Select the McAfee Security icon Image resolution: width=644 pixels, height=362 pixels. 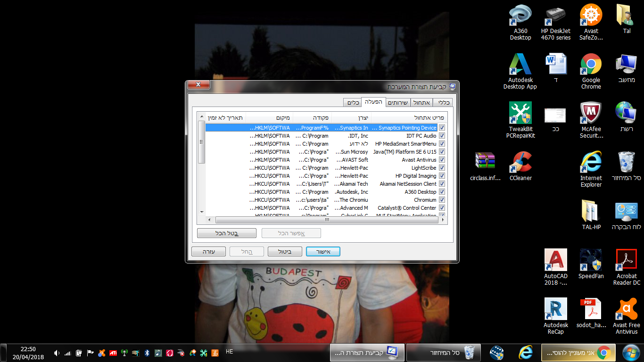591,120
